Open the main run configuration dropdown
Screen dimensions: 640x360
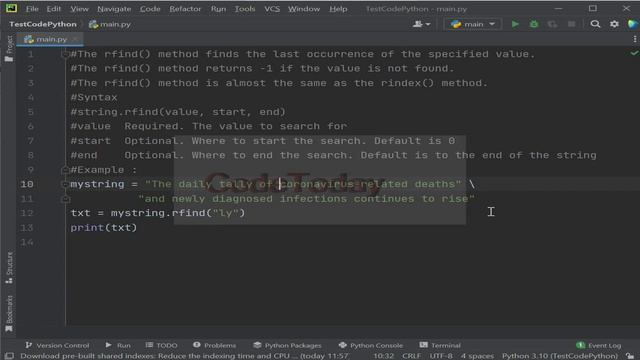[x=473, y=24]
